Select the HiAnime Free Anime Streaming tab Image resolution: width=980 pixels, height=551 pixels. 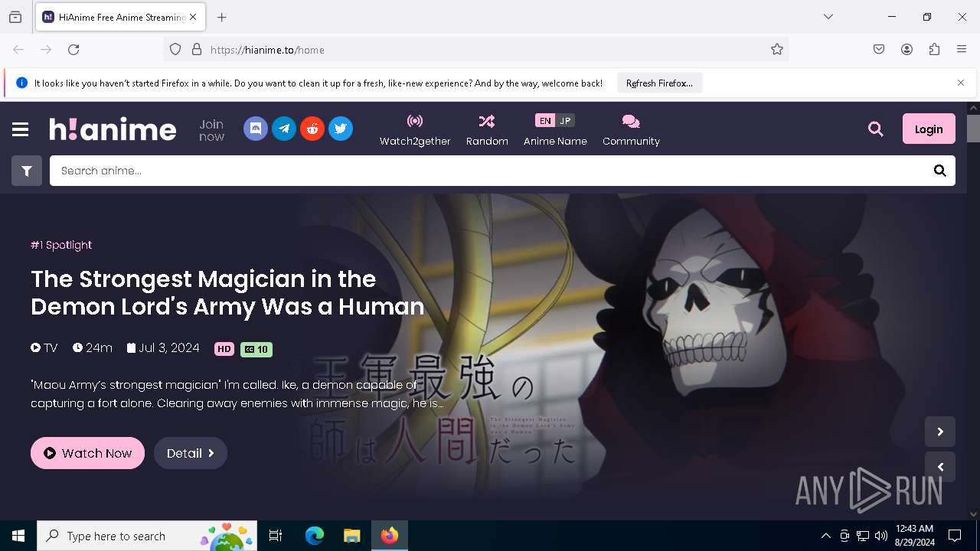coord(119,17)
